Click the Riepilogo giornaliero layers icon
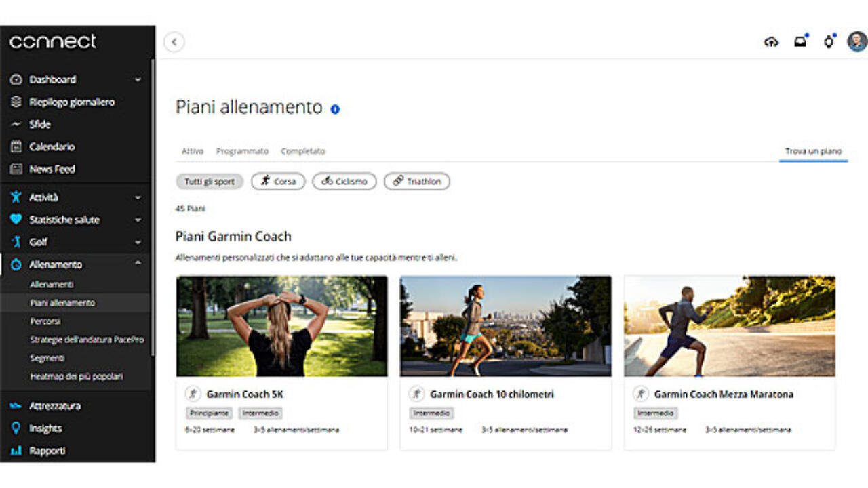868x488 pixels. 16,102
